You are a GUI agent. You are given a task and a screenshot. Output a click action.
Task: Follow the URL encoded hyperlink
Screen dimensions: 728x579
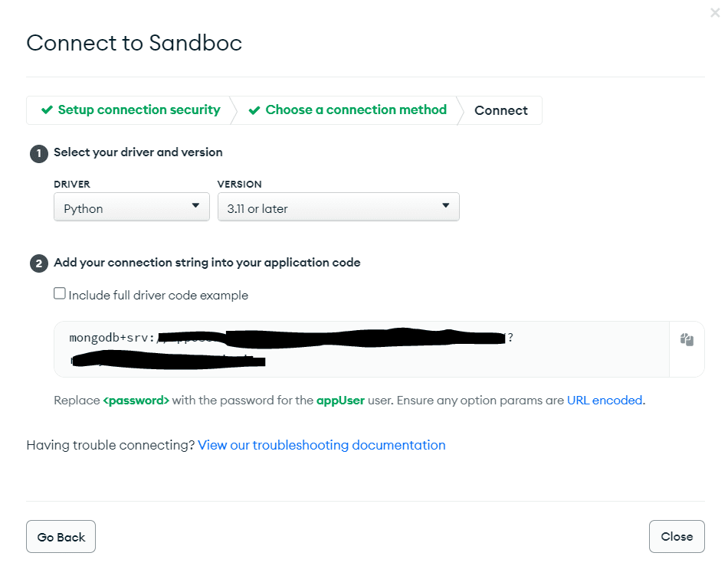pyautogui.click(x=605, y=400)
